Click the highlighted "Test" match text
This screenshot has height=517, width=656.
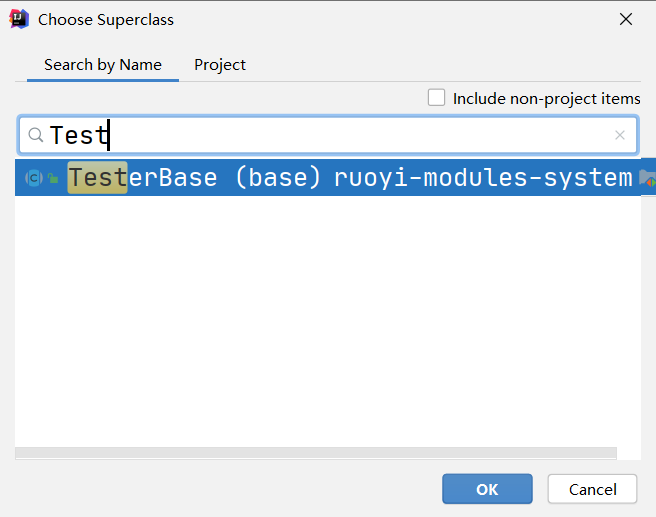click(97, 178)
